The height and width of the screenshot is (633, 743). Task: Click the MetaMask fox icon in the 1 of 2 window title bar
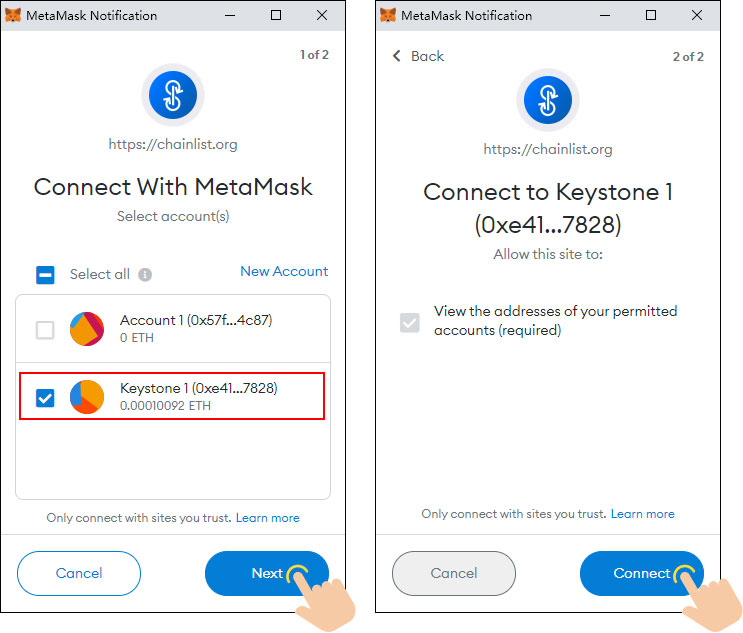pos(13,16)
